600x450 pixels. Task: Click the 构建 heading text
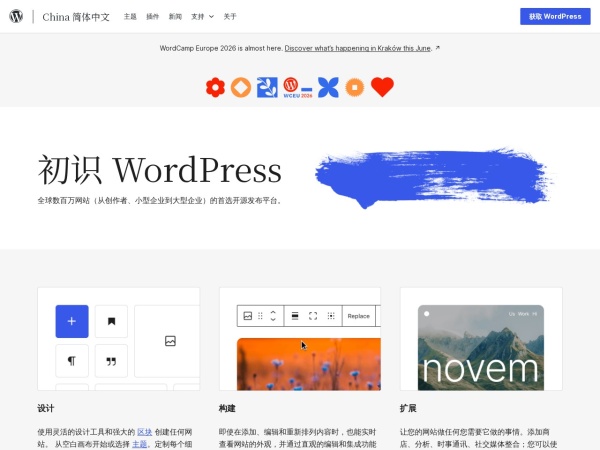[x=227, y=408]
